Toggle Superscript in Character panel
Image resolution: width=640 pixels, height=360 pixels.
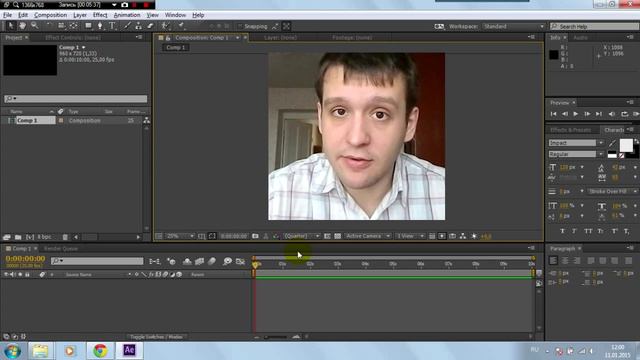614,231
